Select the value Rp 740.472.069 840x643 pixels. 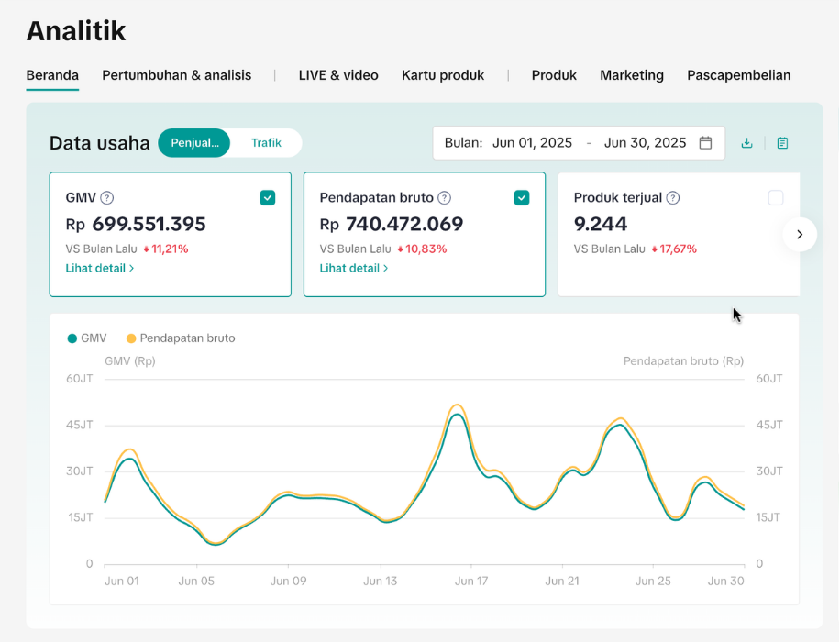391,224
